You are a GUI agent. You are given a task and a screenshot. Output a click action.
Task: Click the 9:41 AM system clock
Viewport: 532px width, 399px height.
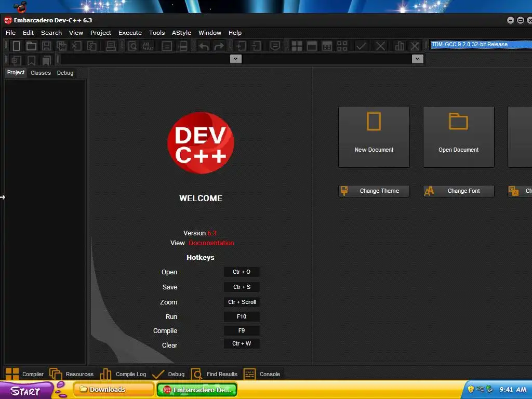(513, 390)
